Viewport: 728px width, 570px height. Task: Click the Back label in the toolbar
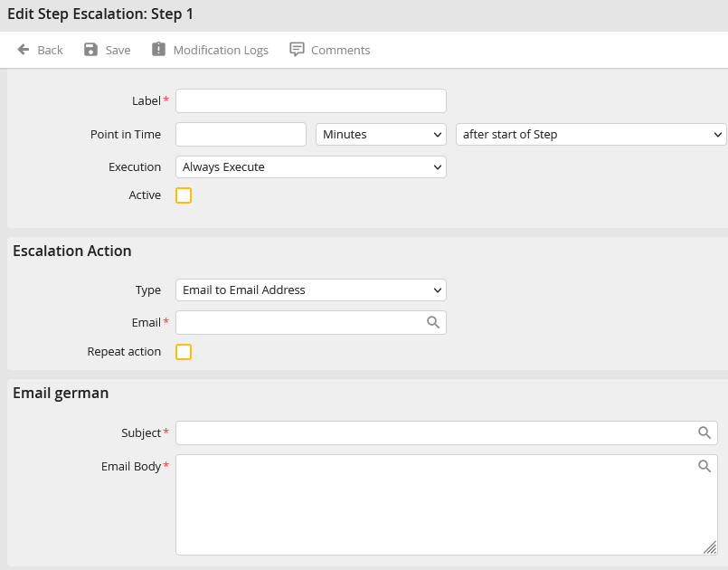click(x=50, y=50)
